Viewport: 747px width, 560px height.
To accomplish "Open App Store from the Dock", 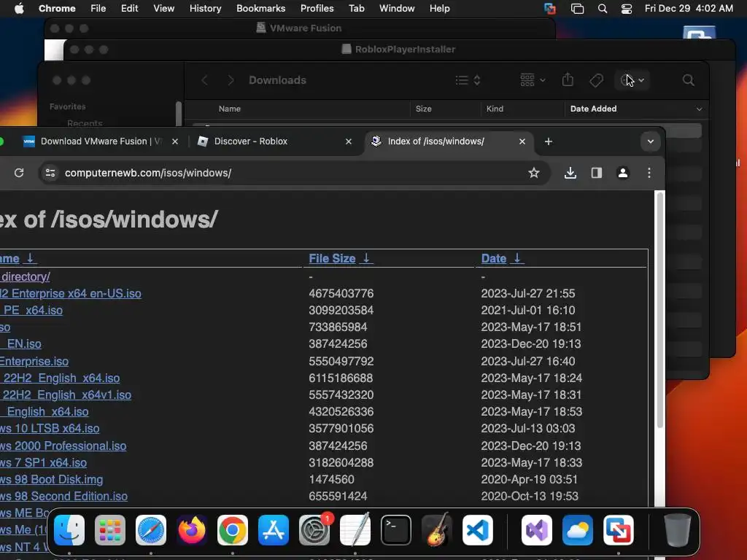I will (274, 530).
